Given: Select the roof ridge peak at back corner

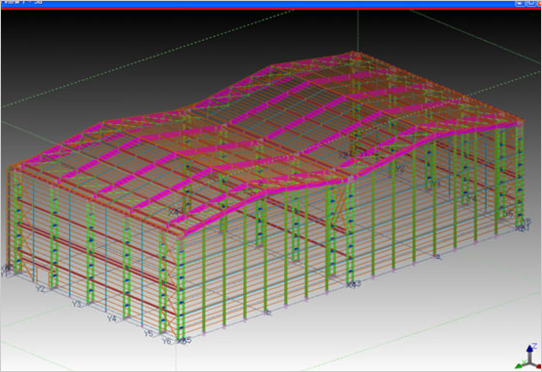Looking at the screenshot, I should tap(353, 54).
